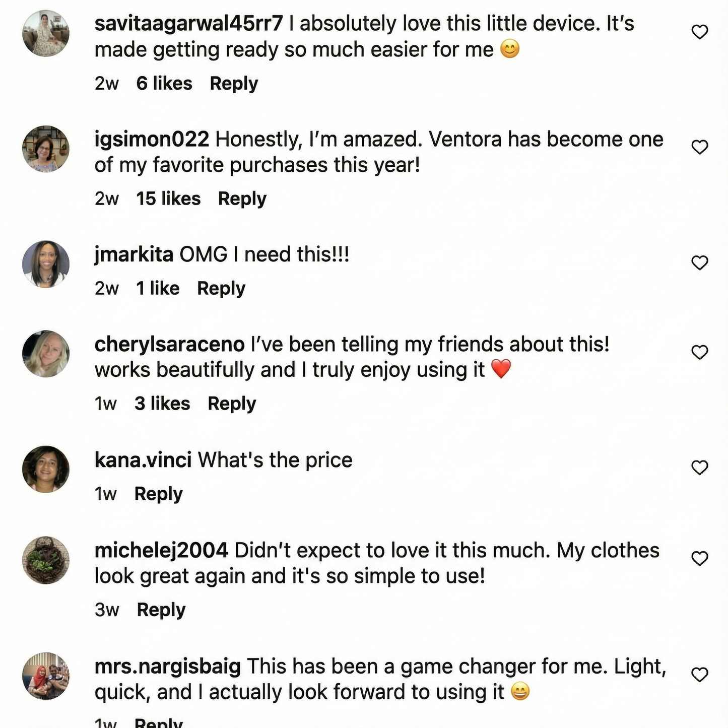Like savitaagarwal45rr7's comment with heart icon
728x728 pixels.
click(x=700, y=32)
